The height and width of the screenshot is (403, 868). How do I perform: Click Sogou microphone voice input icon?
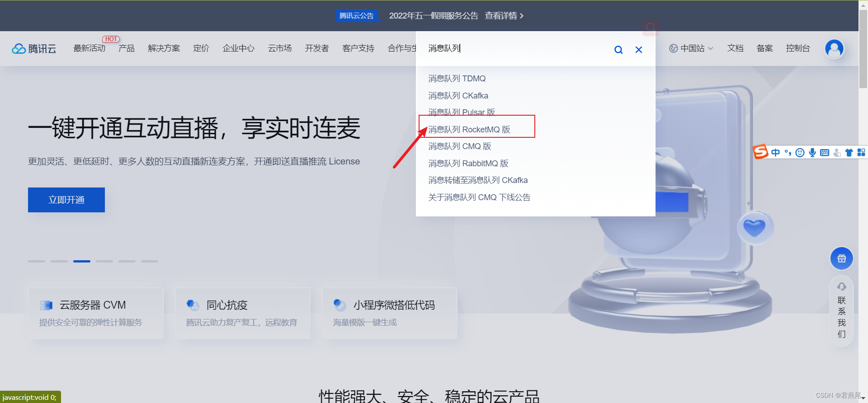click(812, 152)
